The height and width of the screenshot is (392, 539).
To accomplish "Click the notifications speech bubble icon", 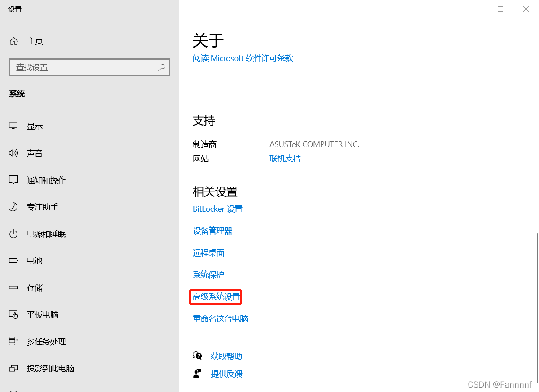I will [13, 180].
